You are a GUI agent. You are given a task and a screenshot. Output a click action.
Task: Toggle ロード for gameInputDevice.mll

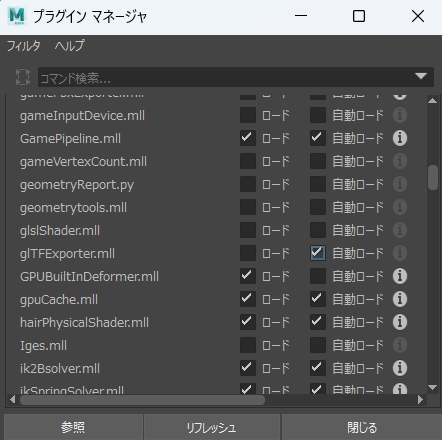click(248, 115)
